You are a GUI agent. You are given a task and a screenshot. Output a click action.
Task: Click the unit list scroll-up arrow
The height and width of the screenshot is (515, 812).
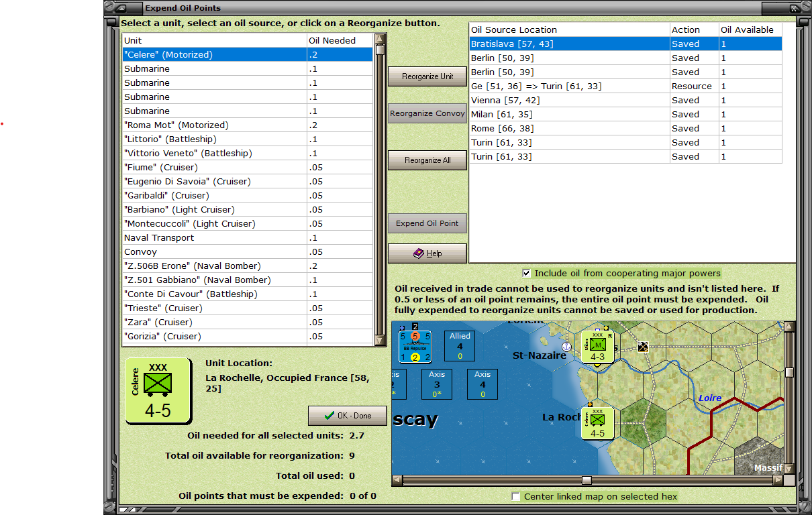pos(380,39)
